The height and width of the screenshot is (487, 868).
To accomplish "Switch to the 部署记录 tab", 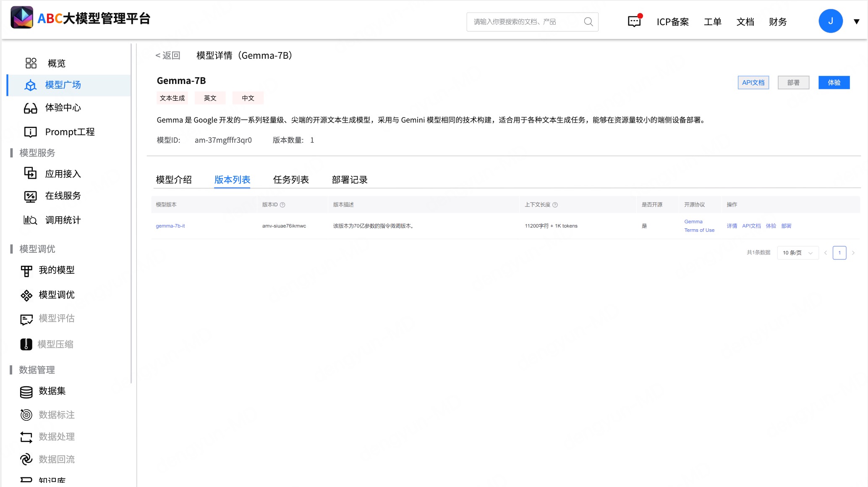I will (350, 180).
